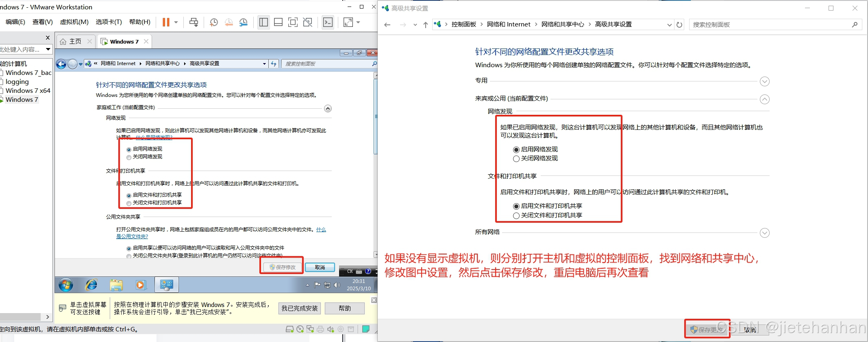Image resolution: width=868 pixels, height=342 pixels.
Task: Click the VMware CD/DVD status icon
Action: pyautogui.click(x=300, y=329)
